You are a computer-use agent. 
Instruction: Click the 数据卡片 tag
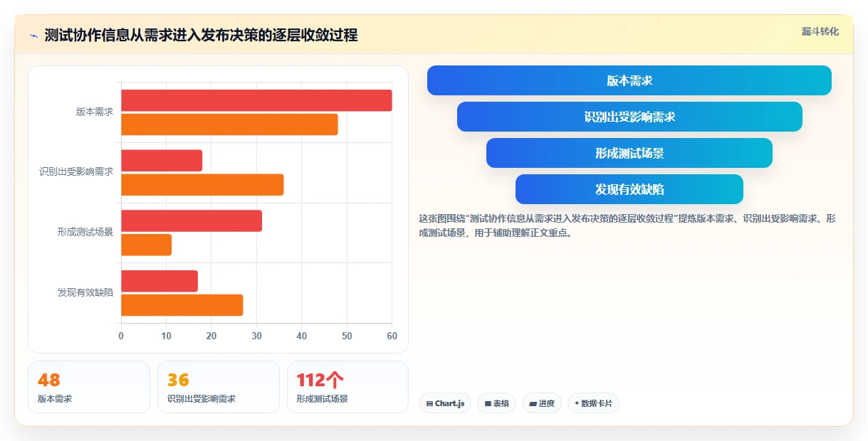(x=593, y=403)
